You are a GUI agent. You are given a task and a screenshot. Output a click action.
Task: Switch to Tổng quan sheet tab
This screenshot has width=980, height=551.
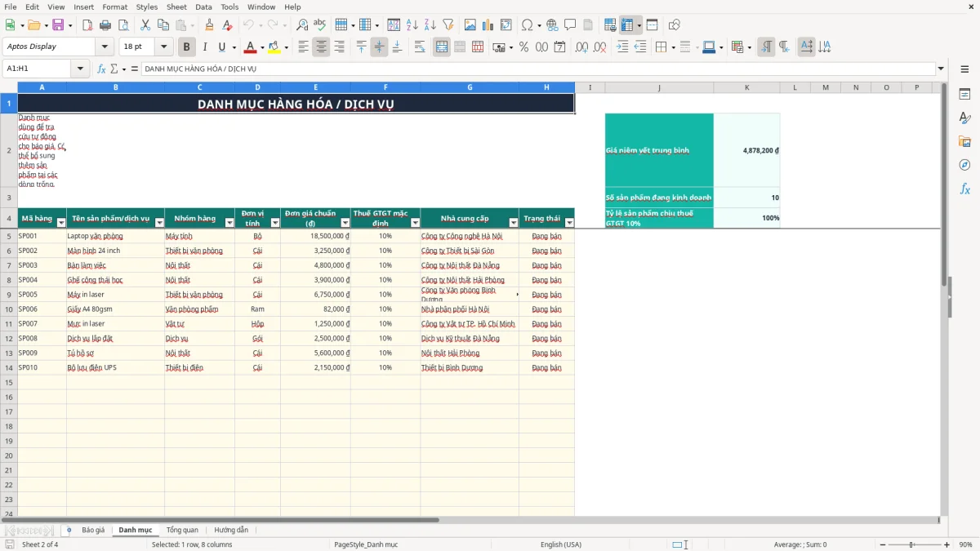(182, 530)
